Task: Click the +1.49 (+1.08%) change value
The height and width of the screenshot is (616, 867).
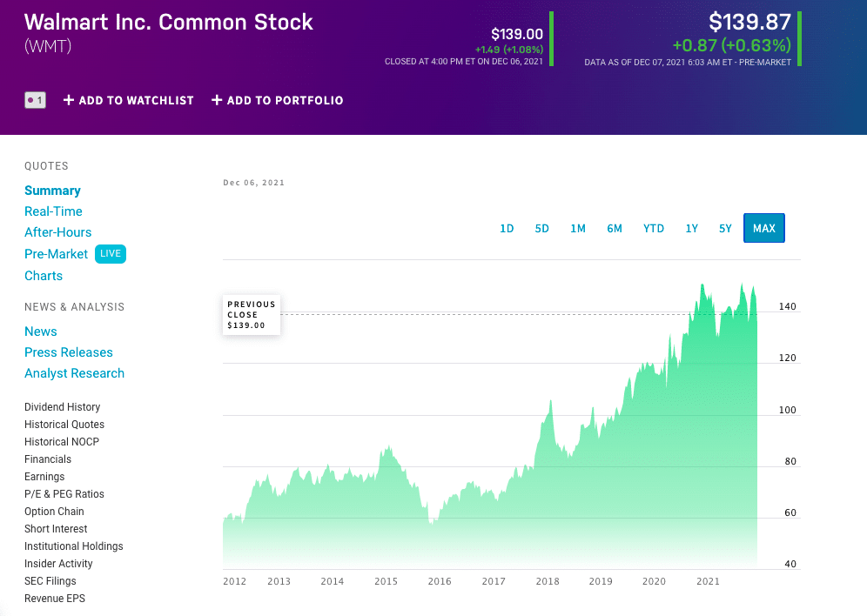Action: pyautogui.click(x=508, y=50)
